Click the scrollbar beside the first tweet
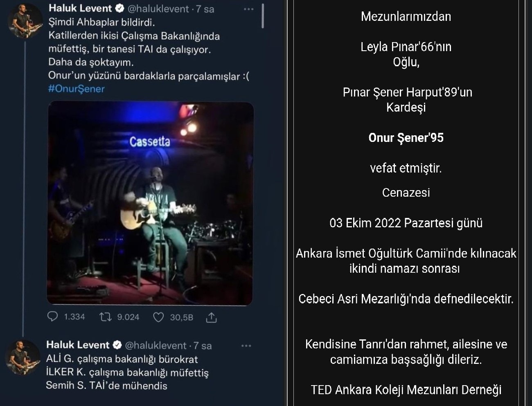 coord(262,16)
